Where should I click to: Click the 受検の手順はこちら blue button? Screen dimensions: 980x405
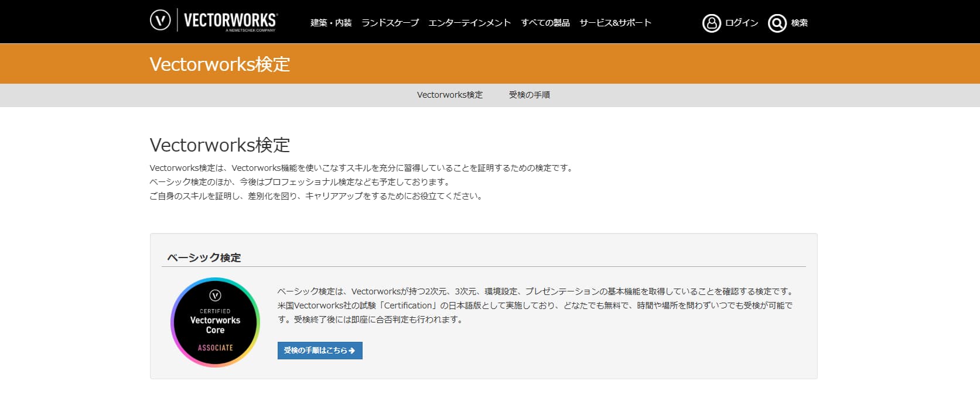tap(320, 351)
